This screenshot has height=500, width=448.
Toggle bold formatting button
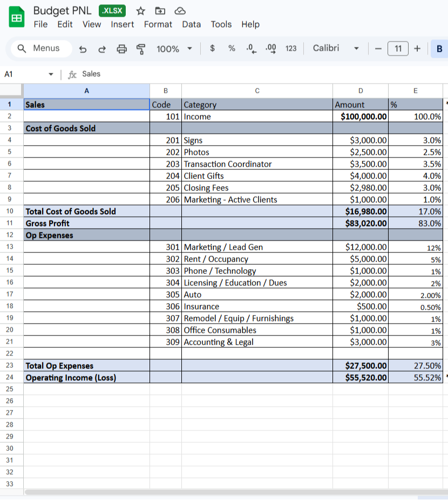click(x=439, y=49)
